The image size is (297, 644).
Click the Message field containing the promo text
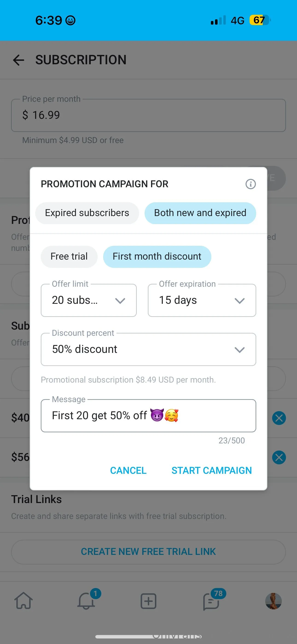pos(148,416)
